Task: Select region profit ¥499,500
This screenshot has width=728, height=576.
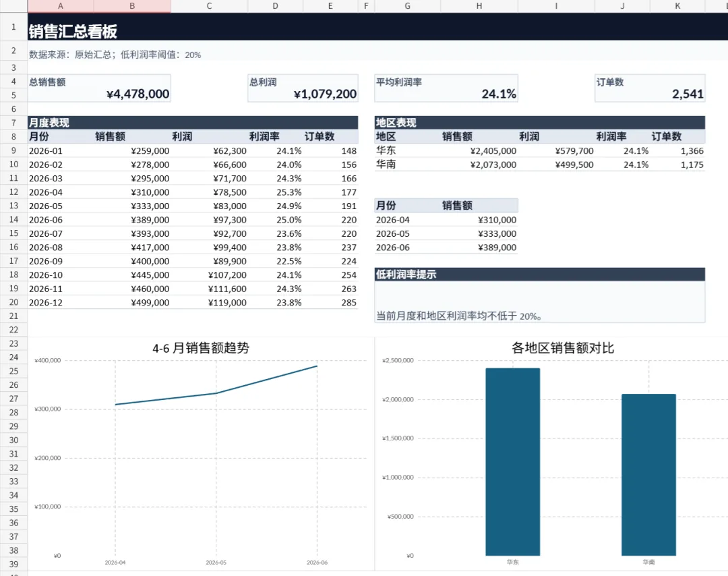Action: pos(556,165)
